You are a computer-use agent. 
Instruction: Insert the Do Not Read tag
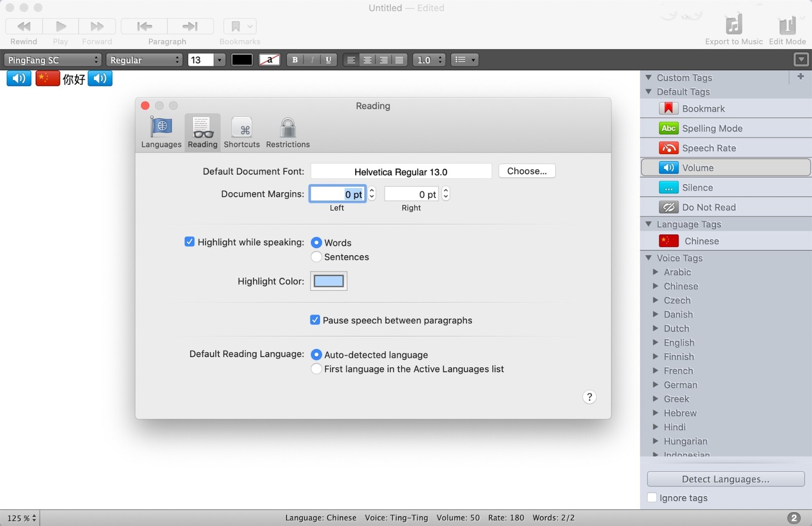[726, 207]
